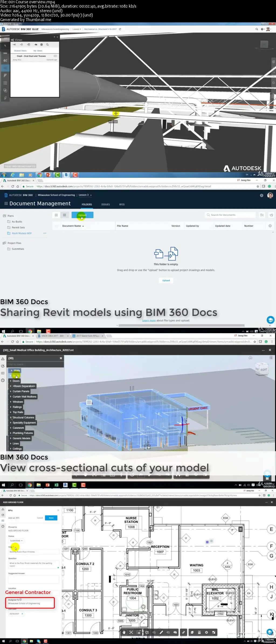
Task: Click the link icon in the A101 sheet toolbar
Action: coord(184,632)
